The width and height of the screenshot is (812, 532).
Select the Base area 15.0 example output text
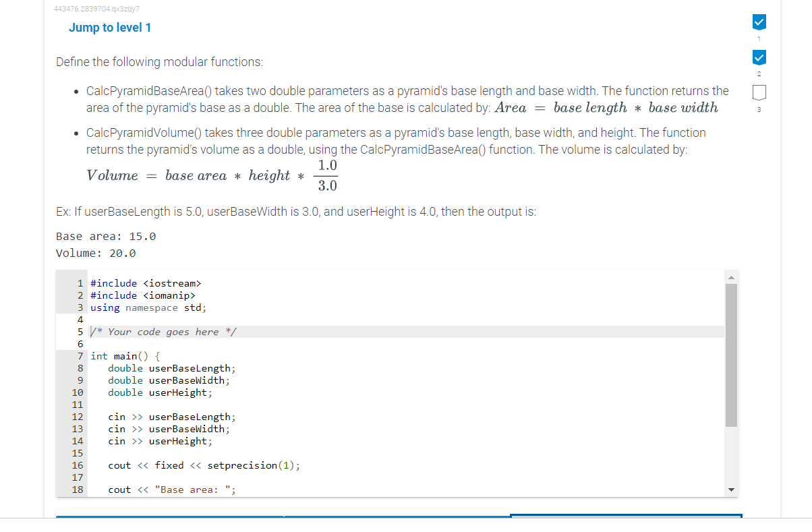[105, 235]
